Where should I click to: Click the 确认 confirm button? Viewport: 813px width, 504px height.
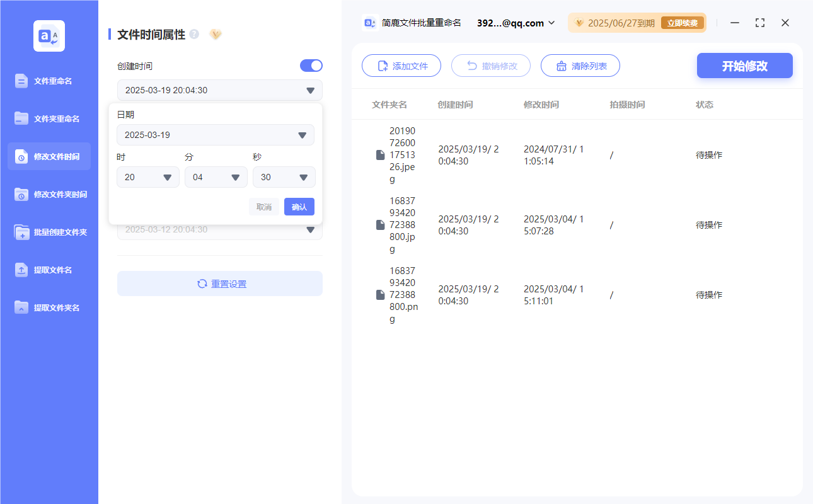click(x=299, y=207)
